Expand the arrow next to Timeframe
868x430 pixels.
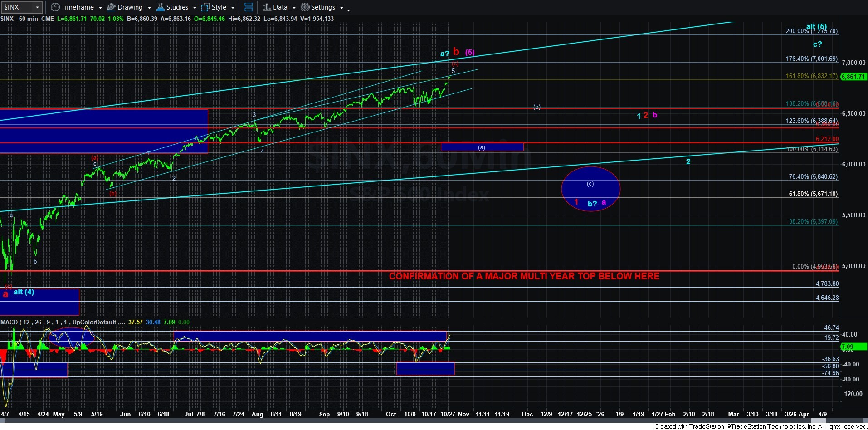[x=100, y=8]
